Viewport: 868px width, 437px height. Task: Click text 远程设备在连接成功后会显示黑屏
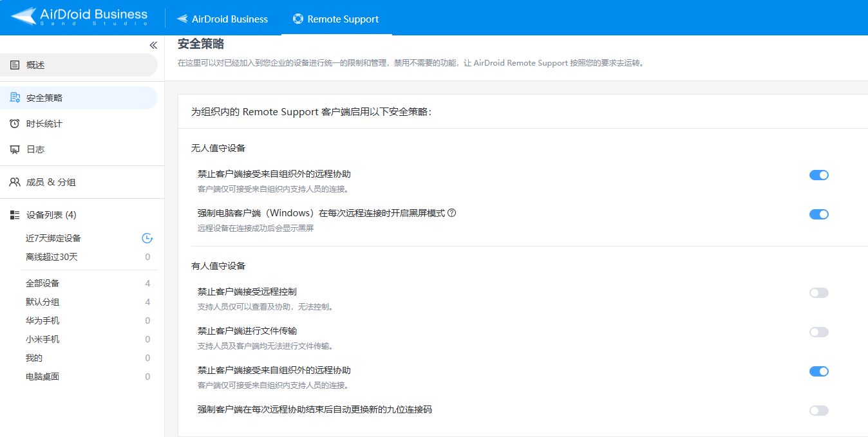[x=256, y=228]
